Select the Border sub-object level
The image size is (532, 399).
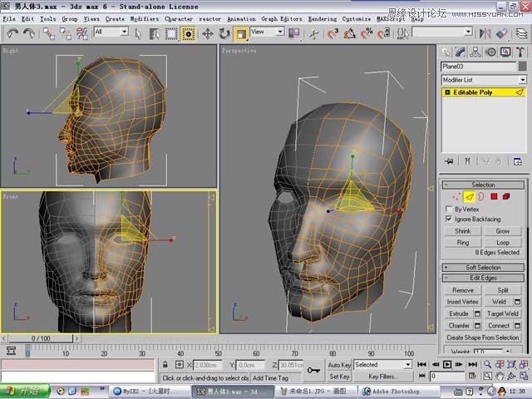click(481, 196)
